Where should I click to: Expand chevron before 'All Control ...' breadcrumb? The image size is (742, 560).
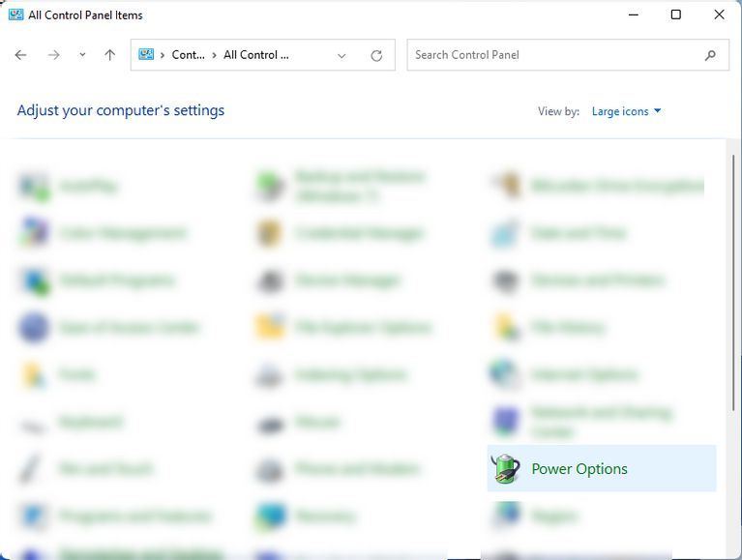coord(215,55)
